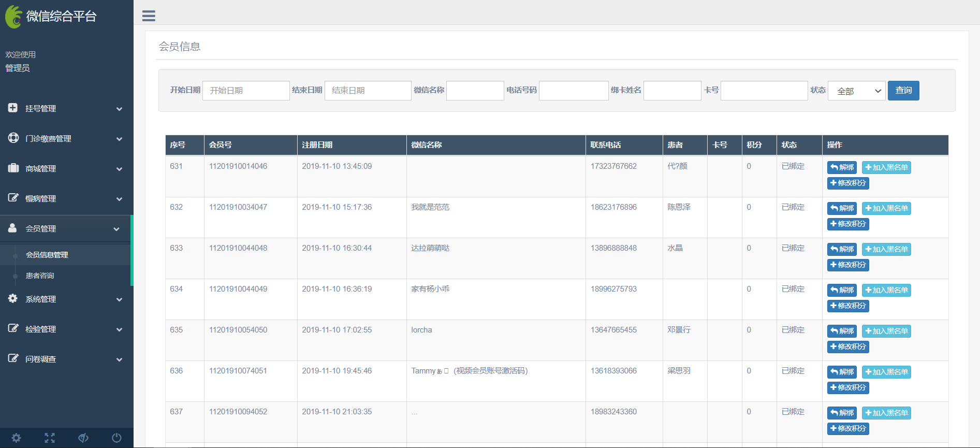Click the 查询 search button
980x448 pixels.
point(903,91)
